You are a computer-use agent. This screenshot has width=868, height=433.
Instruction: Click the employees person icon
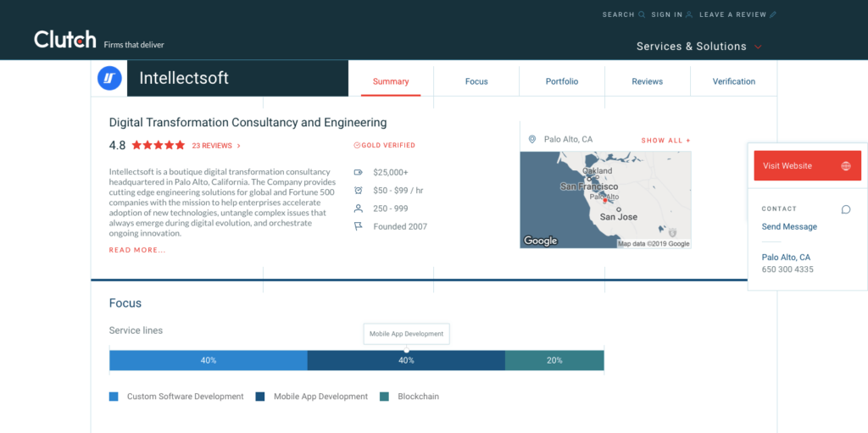pos(359,208)
